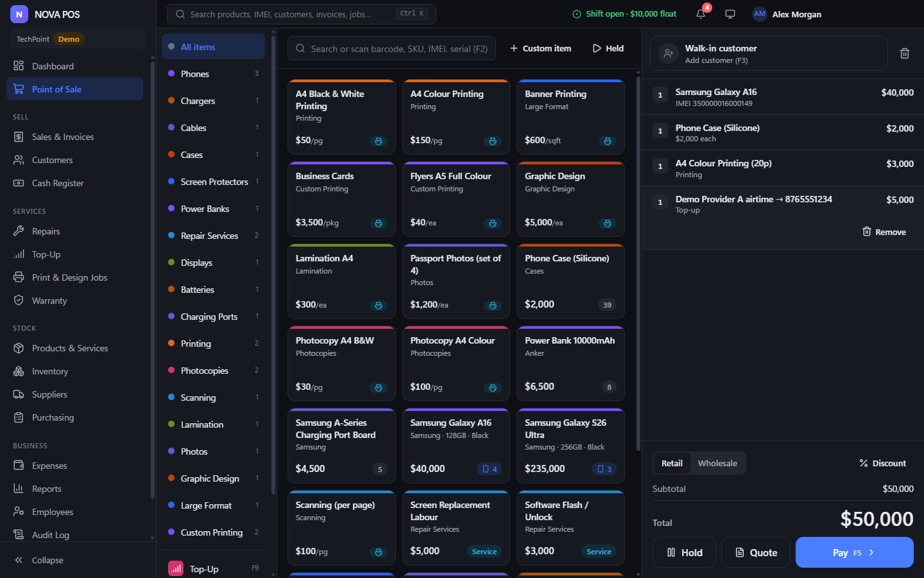The image size is (924, 578).
Task: Go to Cash Register page
Action: pos(74,183)
